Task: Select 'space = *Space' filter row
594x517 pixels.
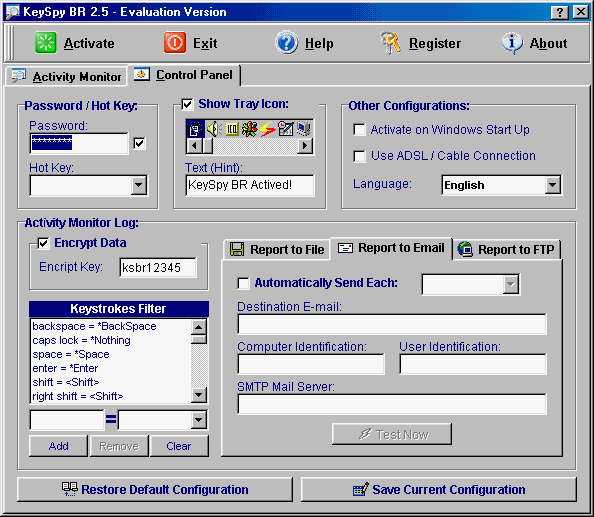Action: pyautogui.click(x=111, y=354)
